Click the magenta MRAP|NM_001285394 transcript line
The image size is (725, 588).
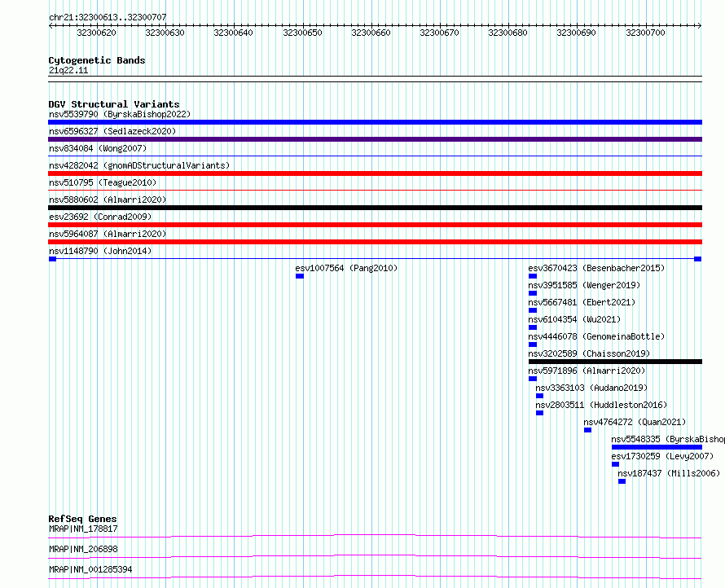375,577
